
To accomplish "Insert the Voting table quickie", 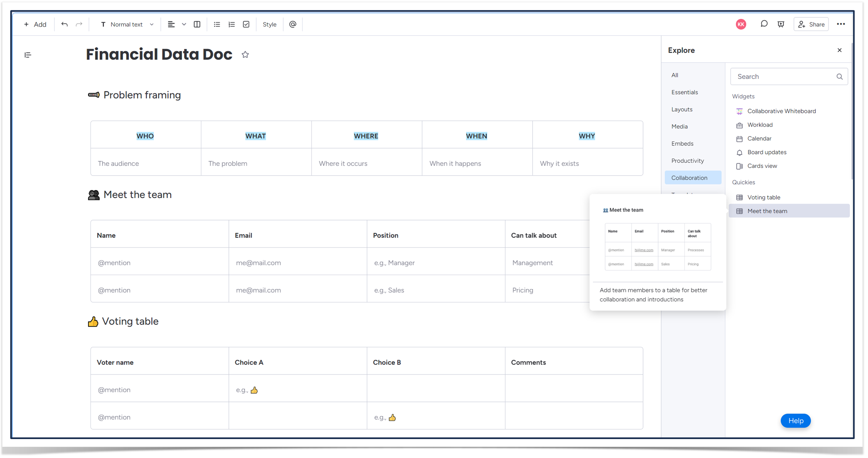I will click(789, 197).
